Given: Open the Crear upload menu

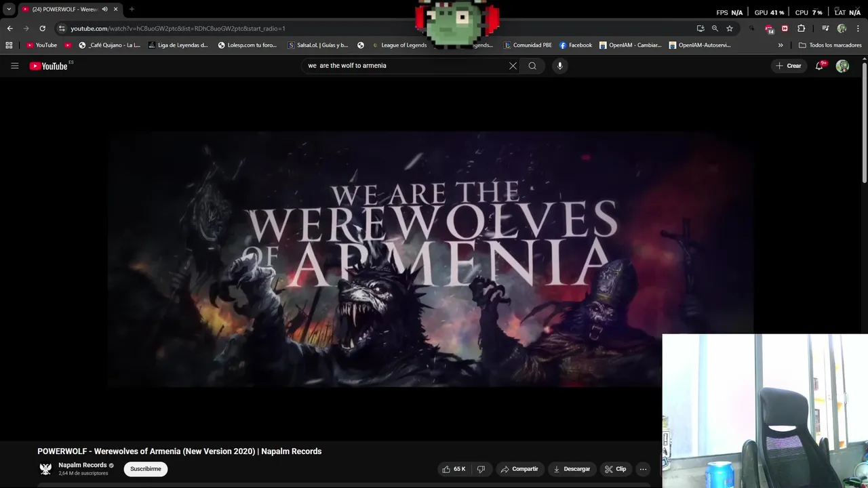Looking at the screenshot, I should (x=789, y=66).
